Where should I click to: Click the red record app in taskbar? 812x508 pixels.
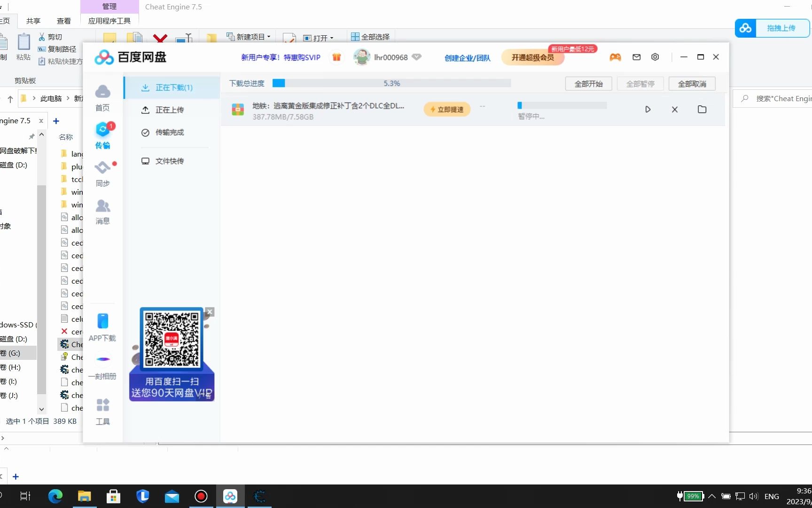(x=201, y=496)
